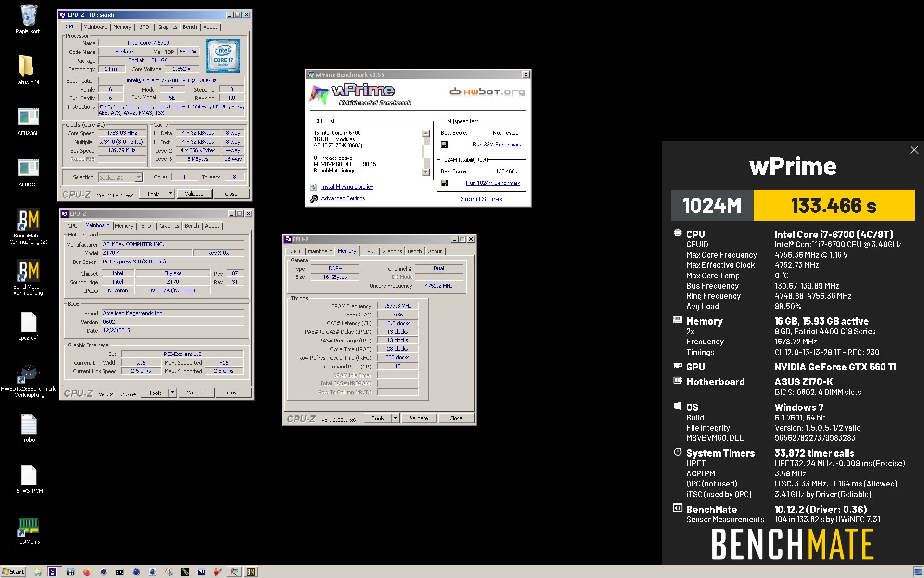Select the AFUDOS desktop icon
This screenshot has width=924, height=578.
click(x=28, y=168)
